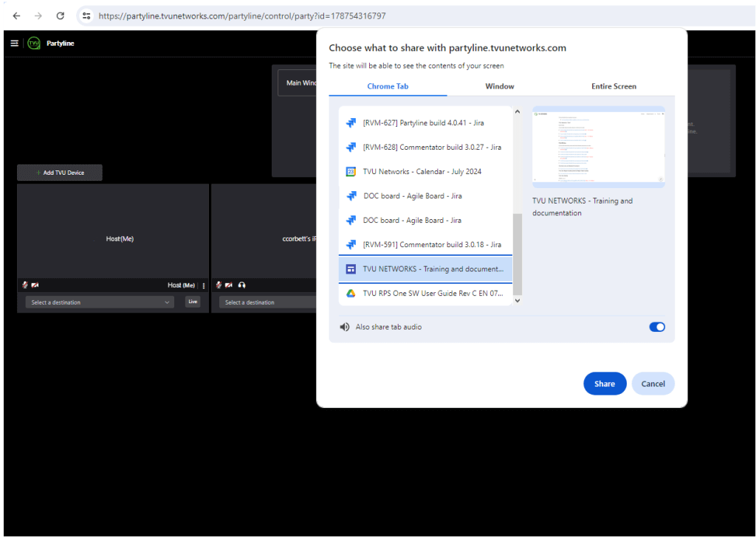The width and height of the screenshot is (756, 537).
Task: Click Add TVU Device button
Action: point(60,173)
